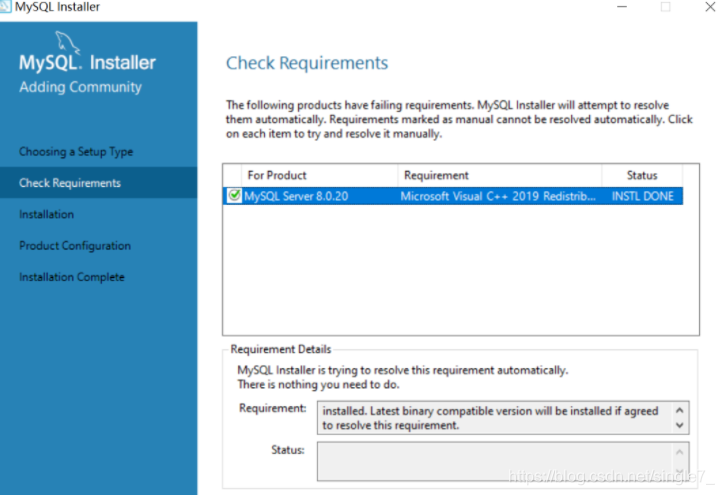
Task: Select the MySQL Server 8.0.20 product cell
Action: click(296, 196)
